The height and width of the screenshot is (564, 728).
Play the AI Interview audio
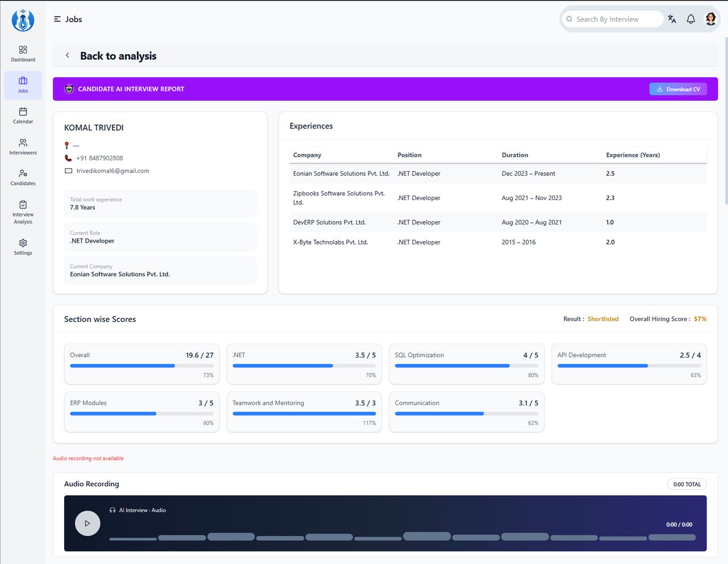88,523
